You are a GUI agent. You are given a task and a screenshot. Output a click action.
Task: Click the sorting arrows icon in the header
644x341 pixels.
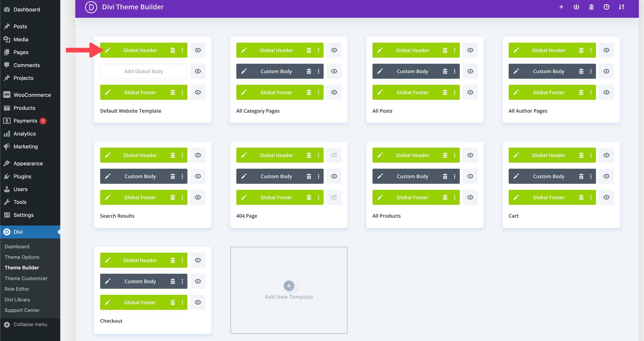[x=621, y=7]
